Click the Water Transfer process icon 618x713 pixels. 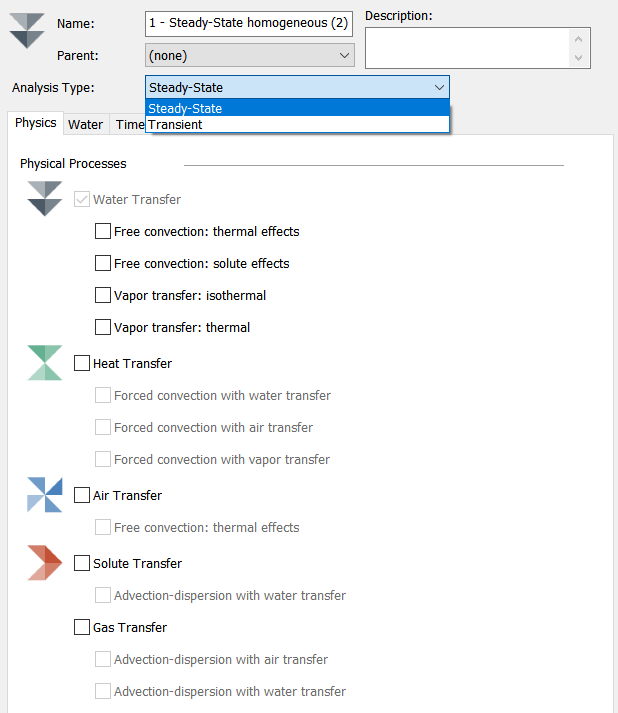[x=45, y=198]
